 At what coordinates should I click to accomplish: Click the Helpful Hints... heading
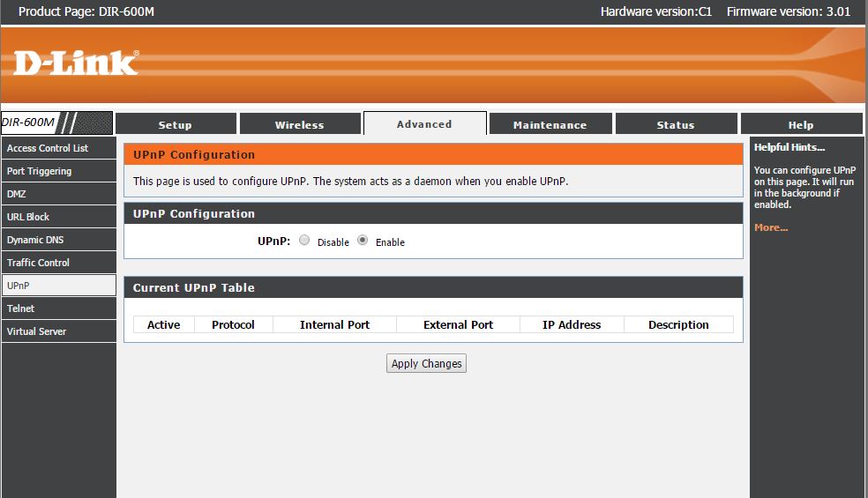[789, 147]
